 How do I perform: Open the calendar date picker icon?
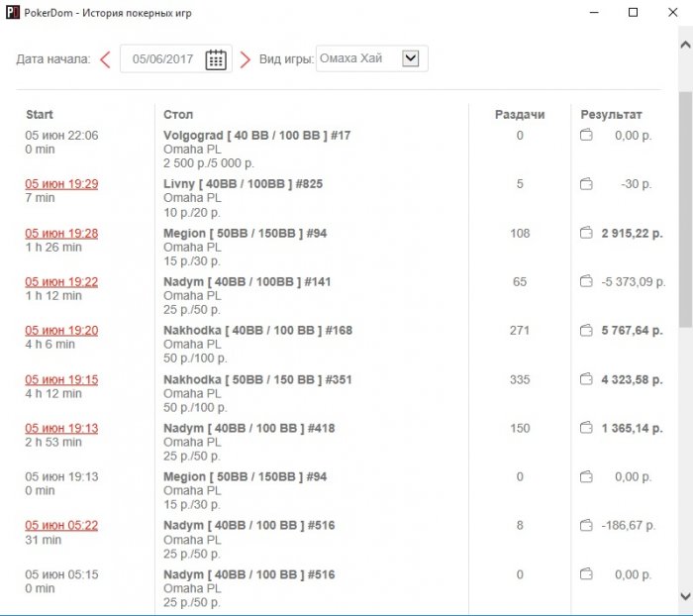[x=216, y=59]
